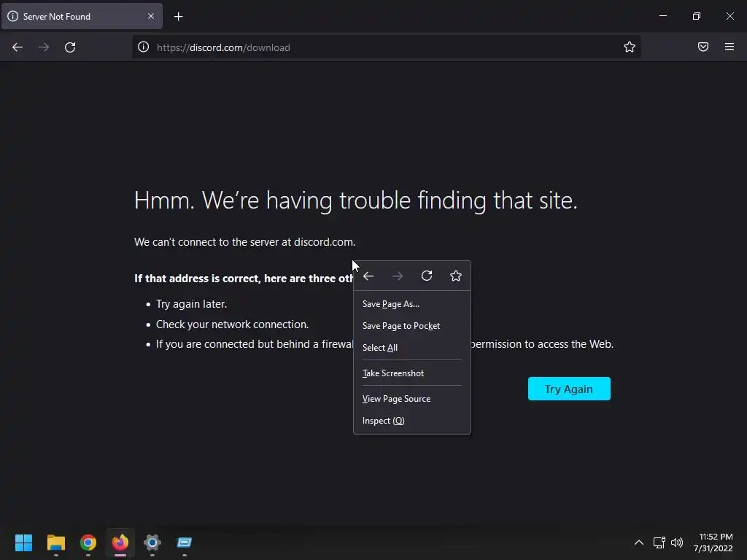The image size is (747, 560).
Task: Minimize the Firefox window
Action: (662, 16)
